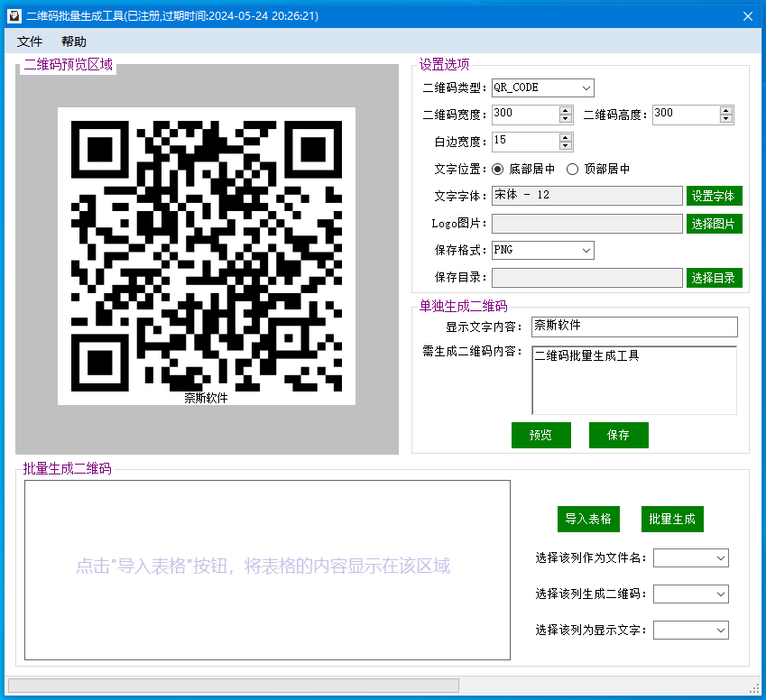Decrease 二维码高度 with the down arrow

point(726,119)
